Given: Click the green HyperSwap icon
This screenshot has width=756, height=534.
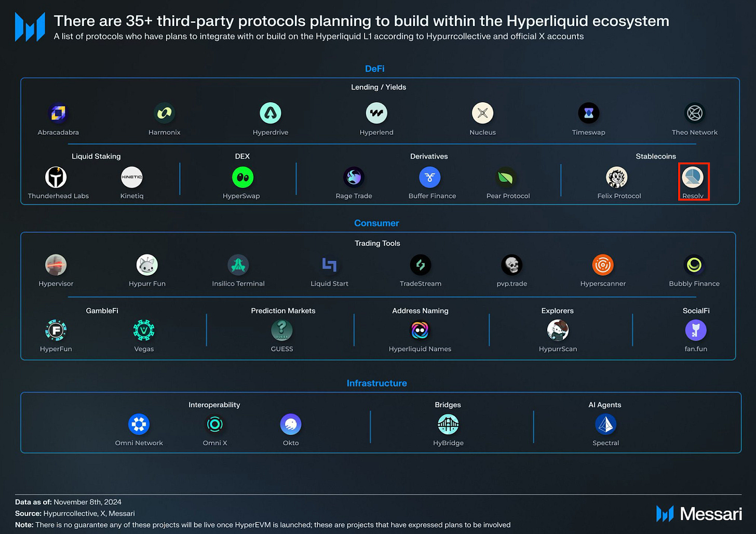Looking at the screenshot, I should (242, 177).
